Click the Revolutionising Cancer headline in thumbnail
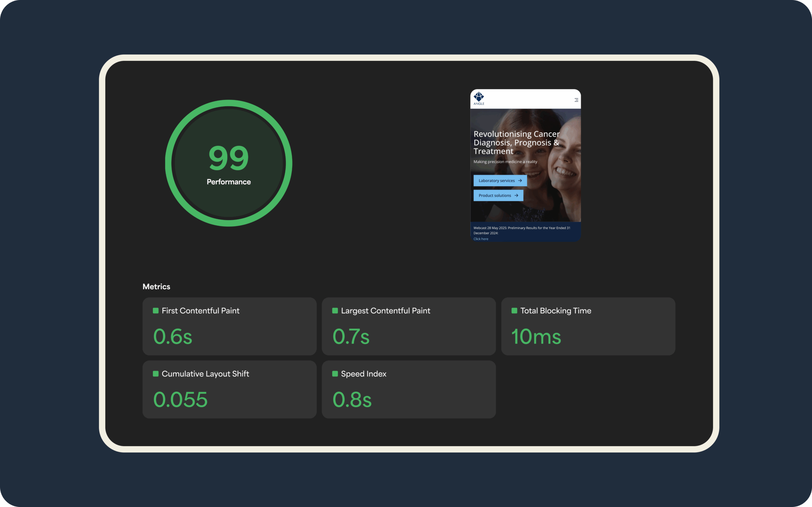 tap(516, 143)
